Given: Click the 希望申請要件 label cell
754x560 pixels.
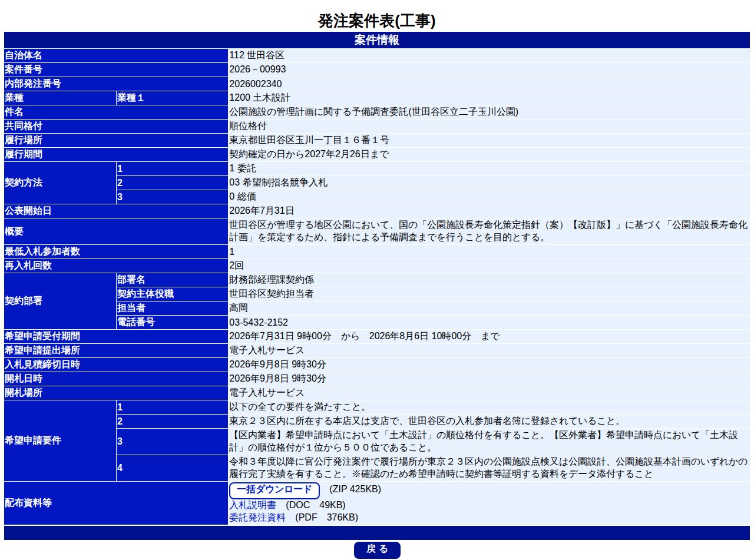Looking at the screenshot, I should [x=59, y=441].
